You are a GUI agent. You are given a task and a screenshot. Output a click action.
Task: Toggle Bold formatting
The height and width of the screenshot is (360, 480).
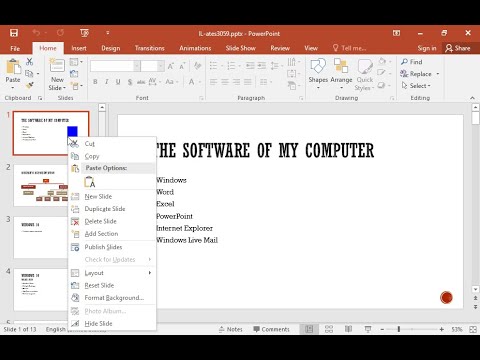(95, 82)
